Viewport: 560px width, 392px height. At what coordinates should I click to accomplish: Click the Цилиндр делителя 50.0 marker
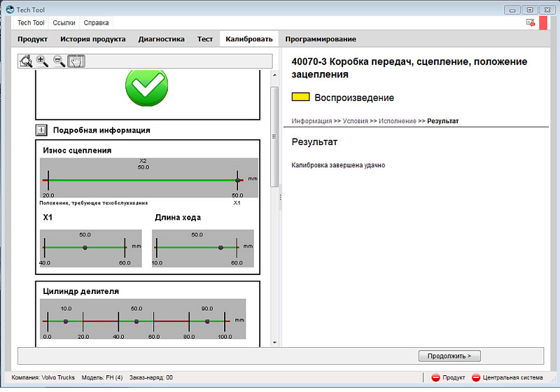click(136, 321)
